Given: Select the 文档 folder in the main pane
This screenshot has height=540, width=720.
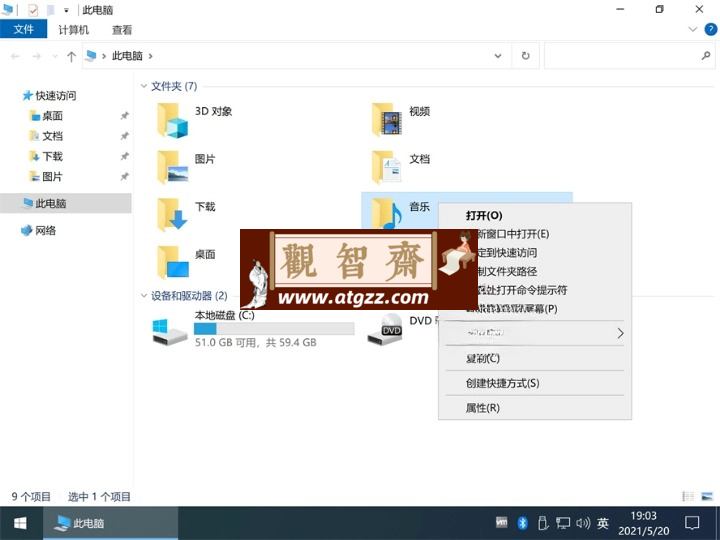Looking at the screenshot, I should point(387,167).
